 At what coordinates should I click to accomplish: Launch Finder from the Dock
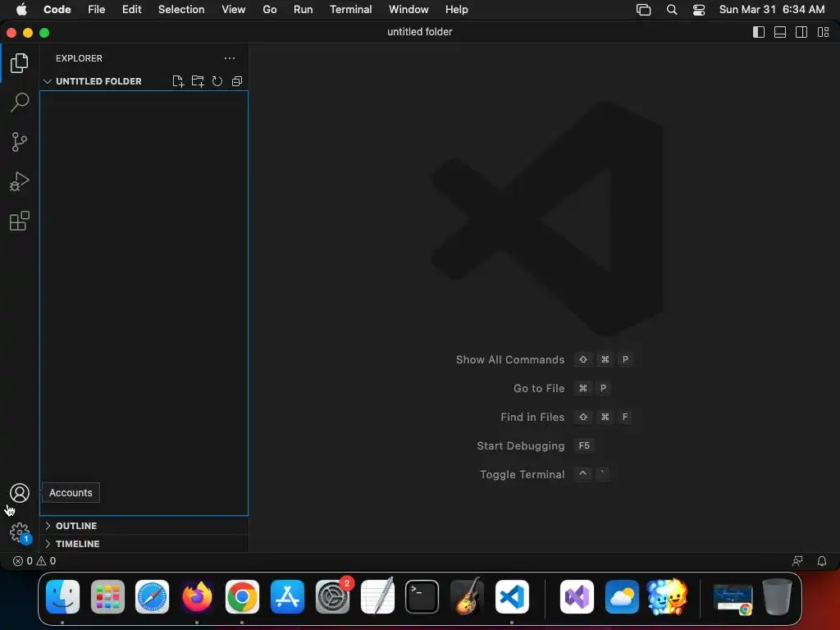[62, 597]
